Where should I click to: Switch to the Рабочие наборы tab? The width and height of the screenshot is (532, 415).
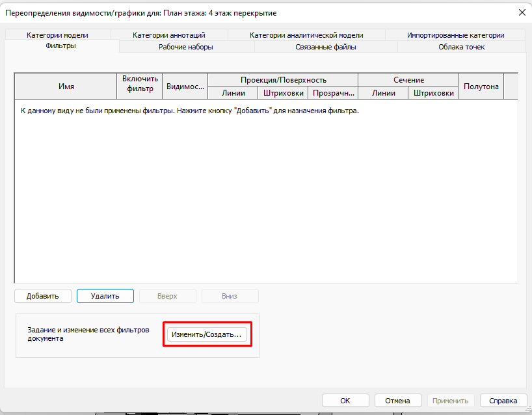(185, 47)
